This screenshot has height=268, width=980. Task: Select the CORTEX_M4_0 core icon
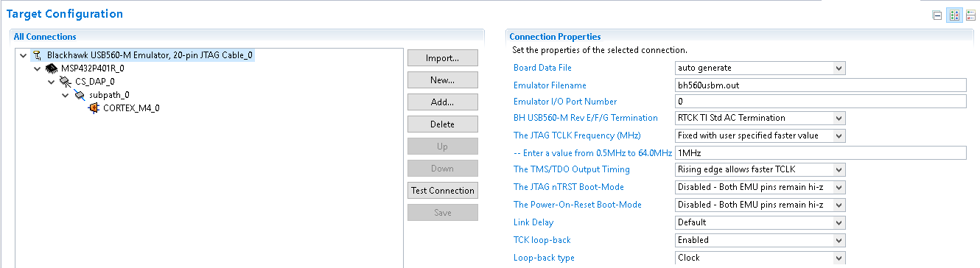pos(94,108)
